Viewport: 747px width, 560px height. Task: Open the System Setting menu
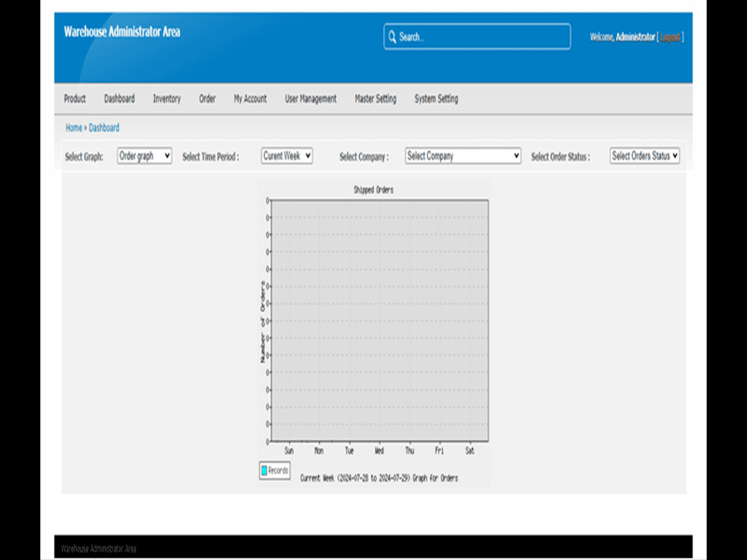pos(436,99)
